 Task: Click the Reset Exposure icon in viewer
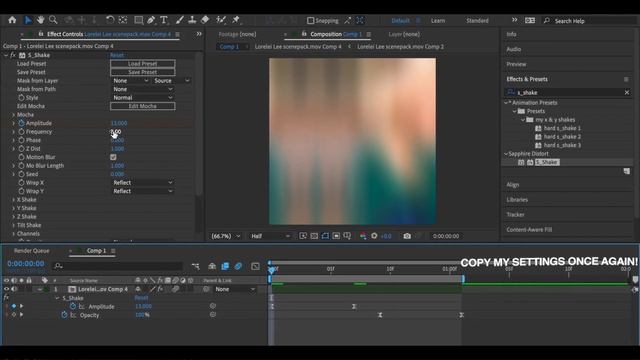coord(374,236)
